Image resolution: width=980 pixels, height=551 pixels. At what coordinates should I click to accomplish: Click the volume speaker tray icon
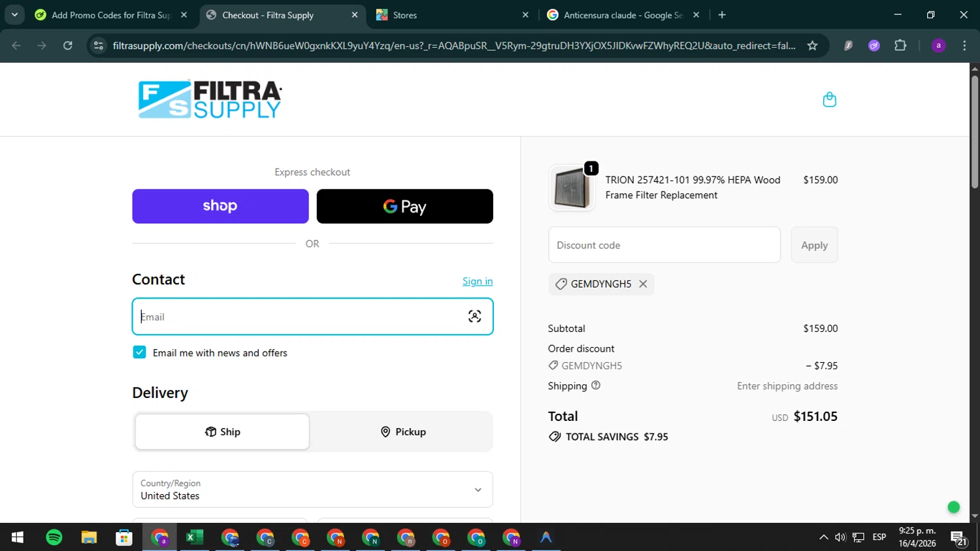[x=841, y=537]
